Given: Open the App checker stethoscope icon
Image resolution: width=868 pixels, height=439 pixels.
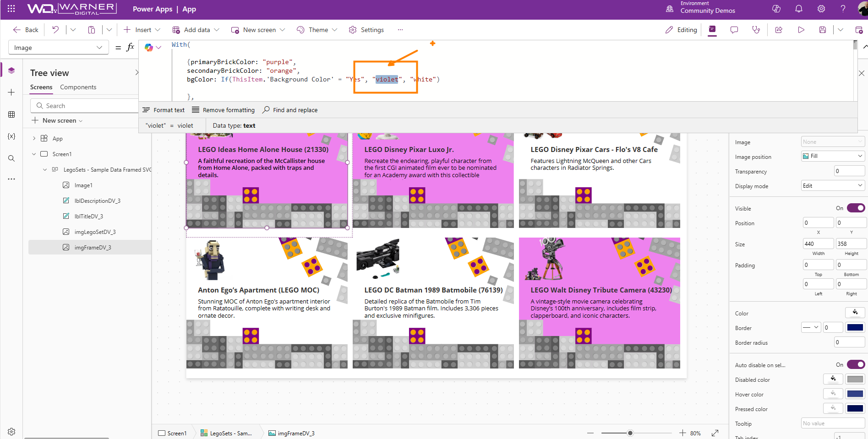Looking at the screenshot, I should coord(756,30).
